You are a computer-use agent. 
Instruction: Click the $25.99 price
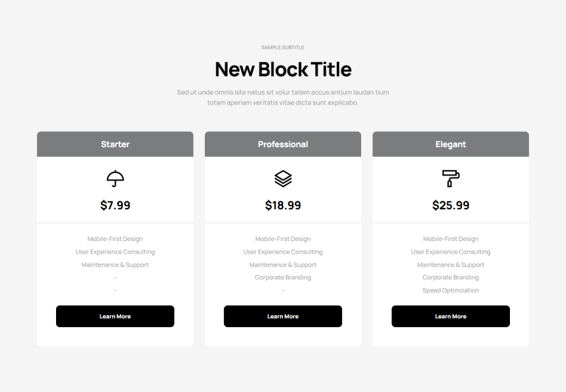pyautogui.click(x=450, y=206)
